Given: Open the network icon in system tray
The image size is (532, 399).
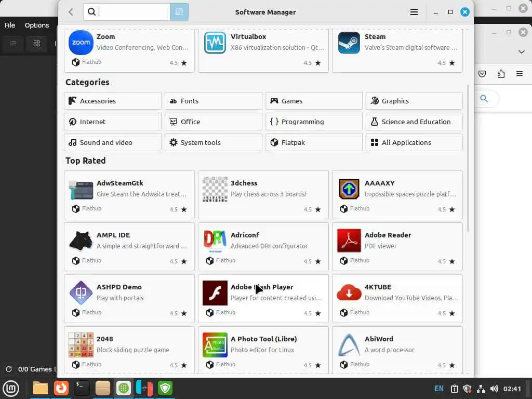Looking at the screenshot, I should click(x=481, y=389).
